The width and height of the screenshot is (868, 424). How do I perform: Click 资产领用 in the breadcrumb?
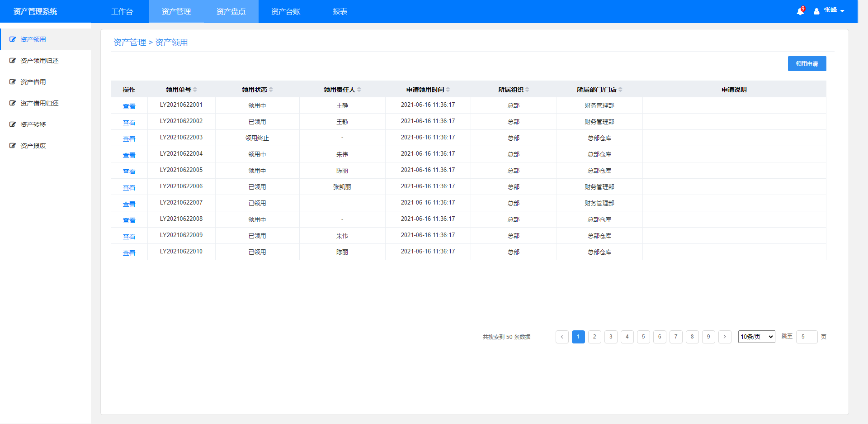coord(171,43)
